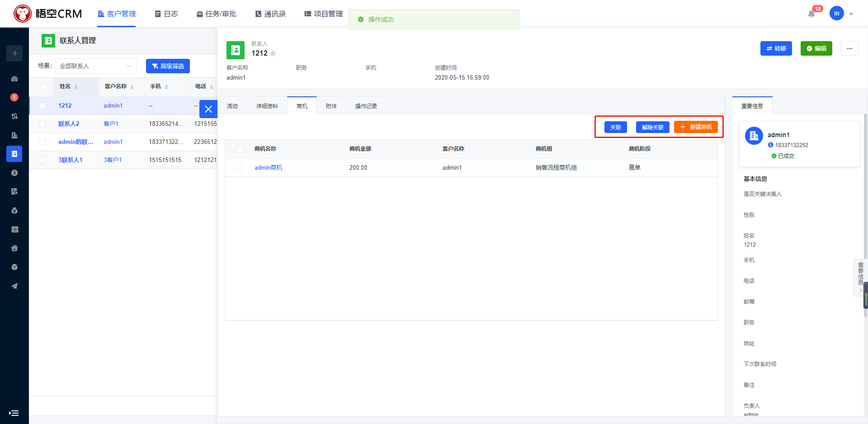Close the contact detail panel with X
This screenshot has width=868, height=424.
(x=208, y=109)
